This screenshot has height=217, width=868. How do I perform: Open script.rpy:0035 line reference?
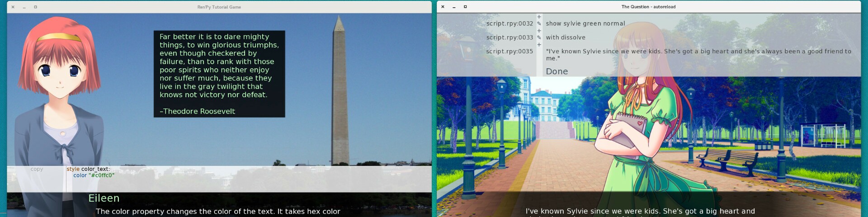click(509, 52)
